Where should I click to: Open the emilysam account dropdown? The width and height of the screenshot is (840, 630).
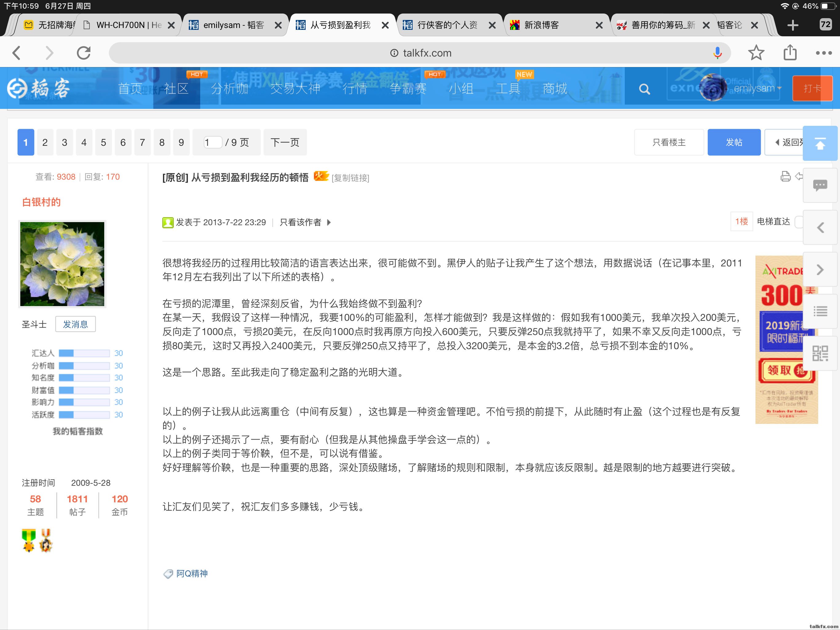(758, 88)
